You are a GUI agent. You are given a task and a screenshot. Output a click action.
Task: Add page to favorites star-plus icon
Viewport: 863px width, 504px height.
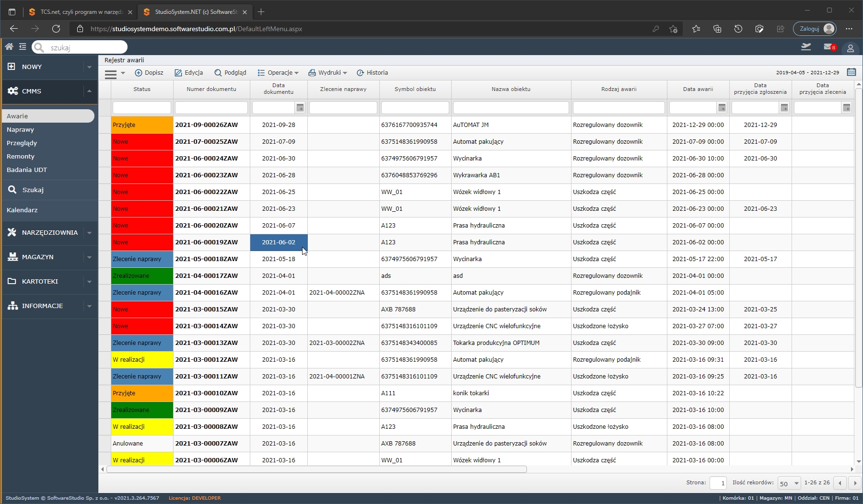coord(674,29)
